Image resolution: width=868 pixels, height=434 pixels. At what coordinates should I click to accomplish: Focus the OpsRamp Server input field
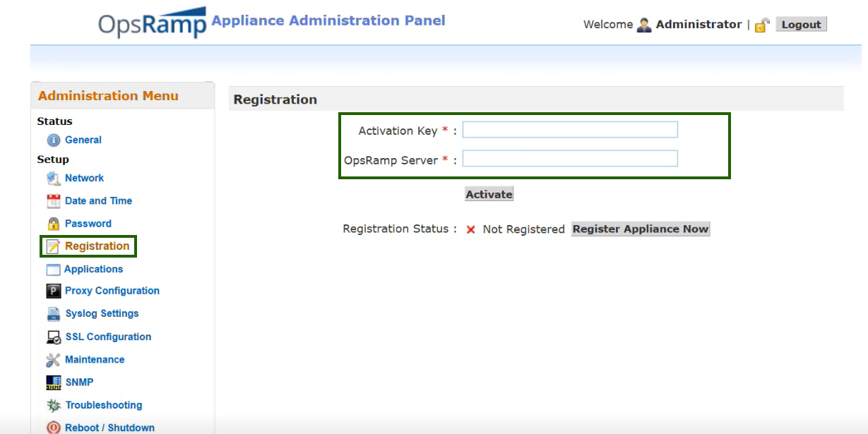coord(570,159)
